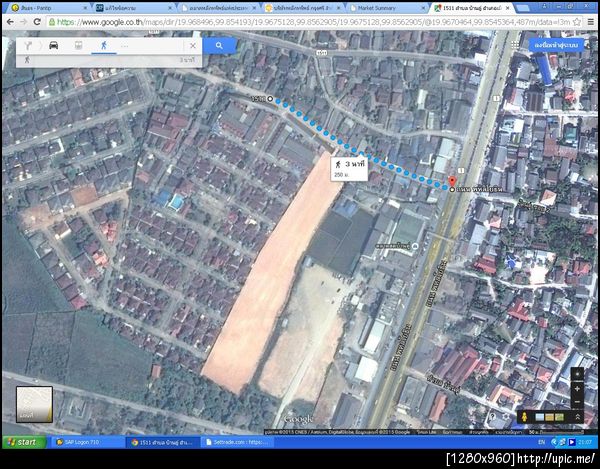Expand imagery strip with double chevron
The height and width of the screenshot is (469, 600).
pyautogui.click(x=577, y=417)
